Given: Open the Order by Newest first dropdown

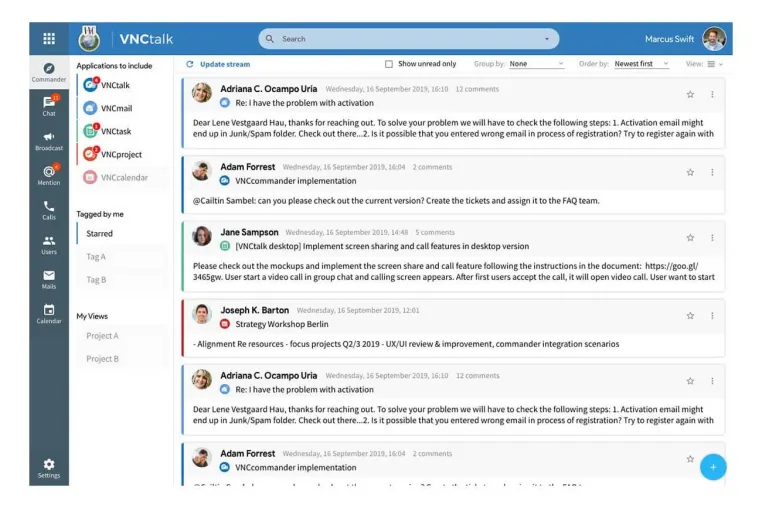Looking at the screenshot, I should pos(641,64).
